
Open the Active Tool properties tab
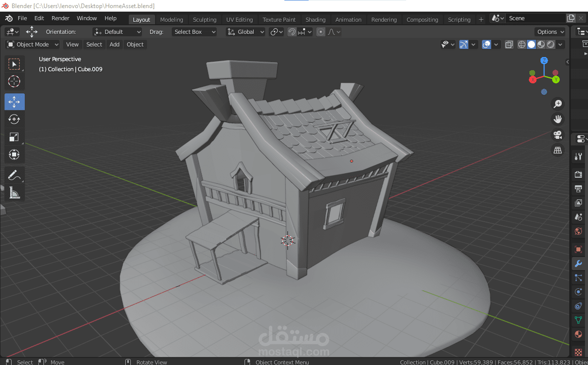[x=578, y=157]
